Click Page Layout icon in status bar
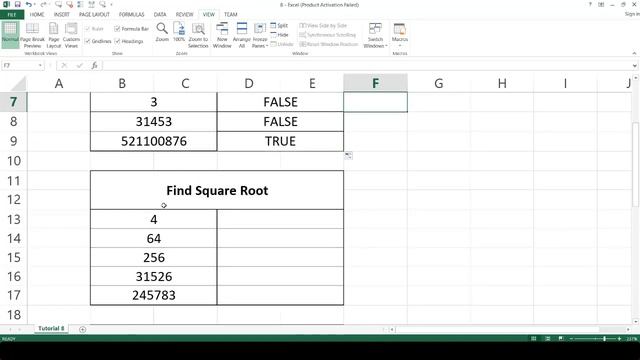 coord(547,339)
